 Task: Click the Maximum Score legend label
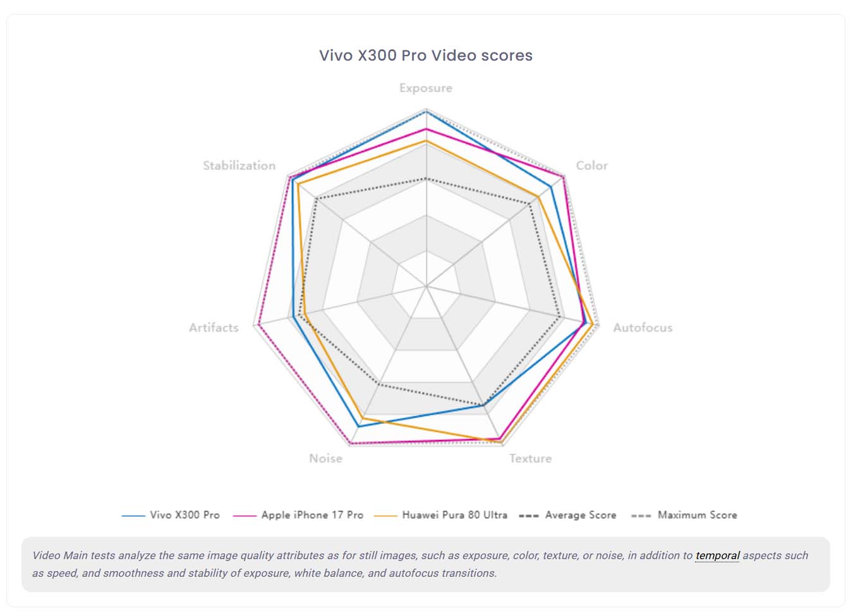(697, 515)
